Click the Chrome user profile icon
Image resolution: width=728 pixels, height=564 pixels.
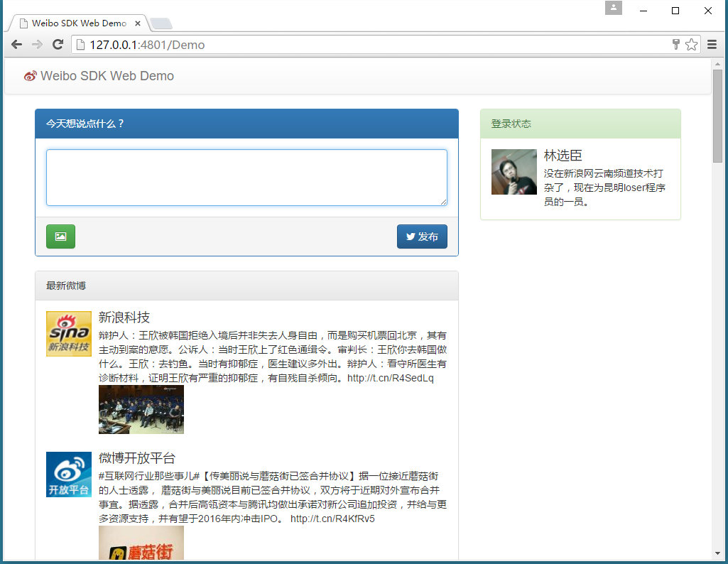coord(614,8)
